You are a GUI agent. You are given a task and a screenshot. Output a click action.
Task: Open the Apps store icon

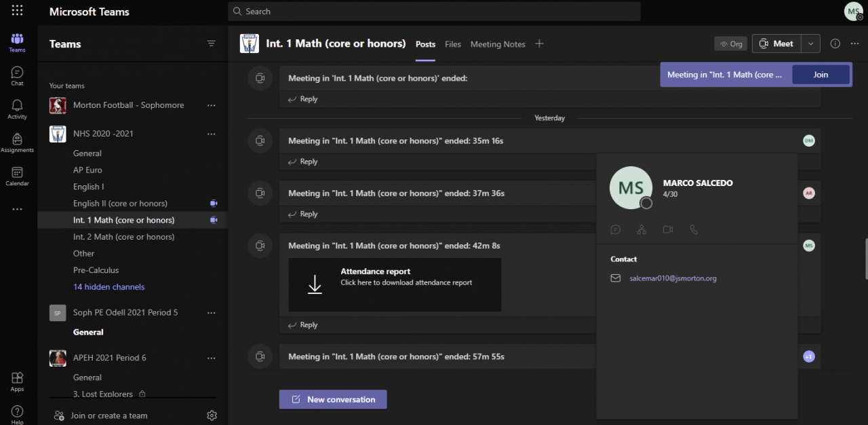point(17,381)
